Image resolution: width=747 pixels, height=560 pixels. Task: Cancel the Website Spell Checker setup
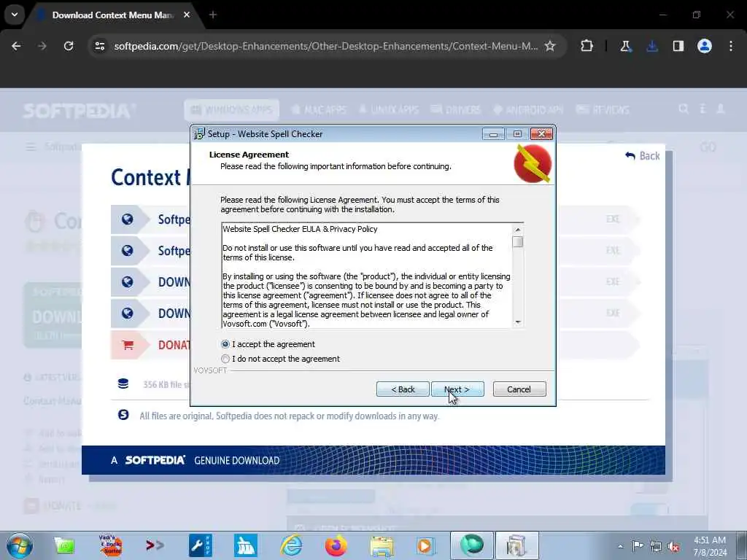coord(519,389)
